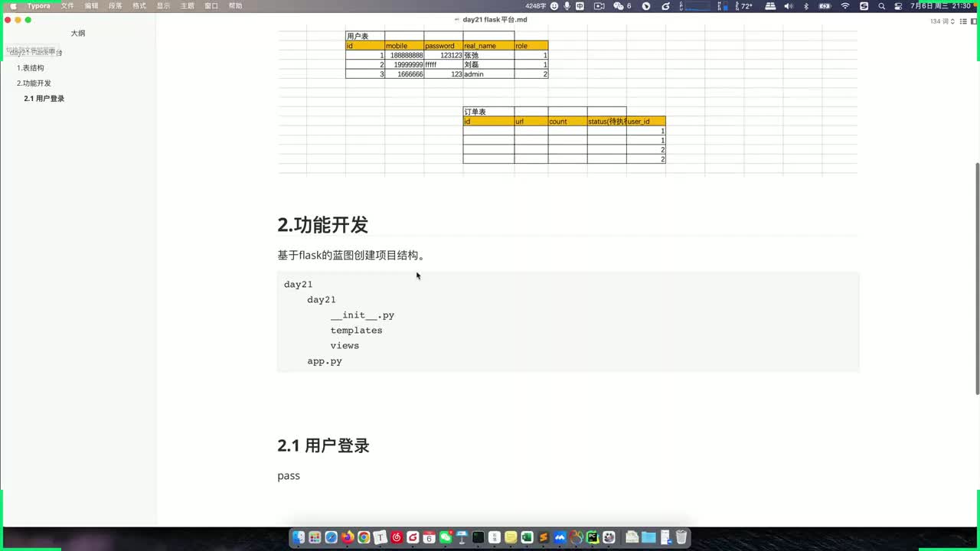
Task: Open Spotlight search magnifier
Action: (882, 6)
